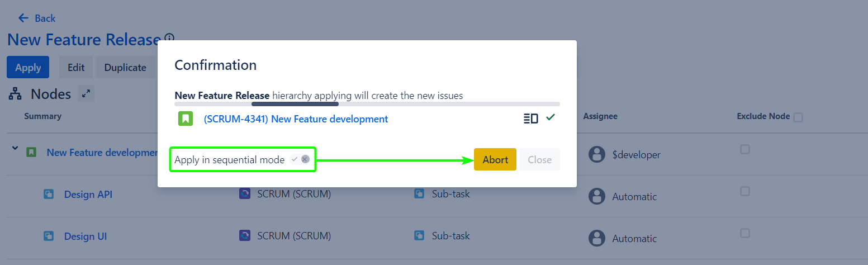Image resolution: width=868 pixels, height=265 pixels.
Task: Check Exclude Node for Design API row
Action: (744, 191)
